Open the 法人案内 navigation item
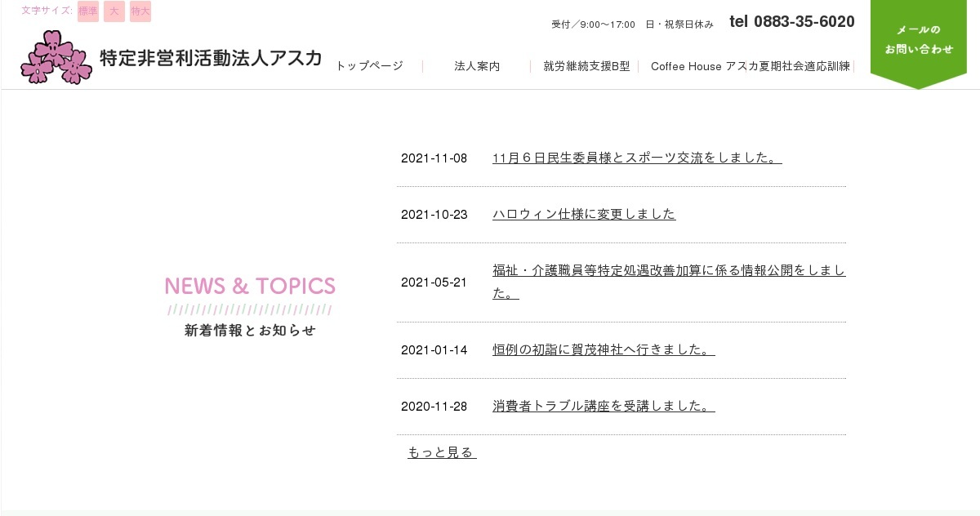This screenshot has width=980, height=516. coord(477,66)
